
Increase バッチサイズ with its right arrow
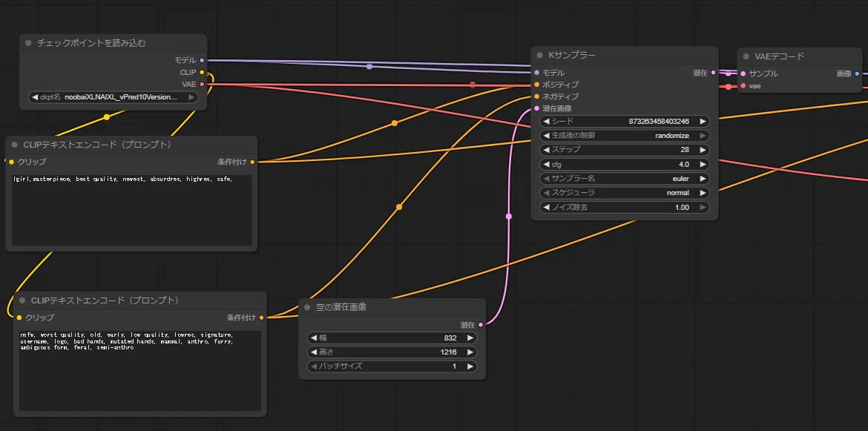(470, 366)
